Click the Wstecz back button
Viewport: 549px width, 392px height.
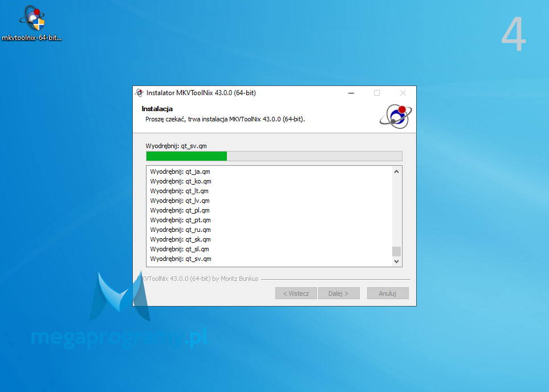(296, 293)
